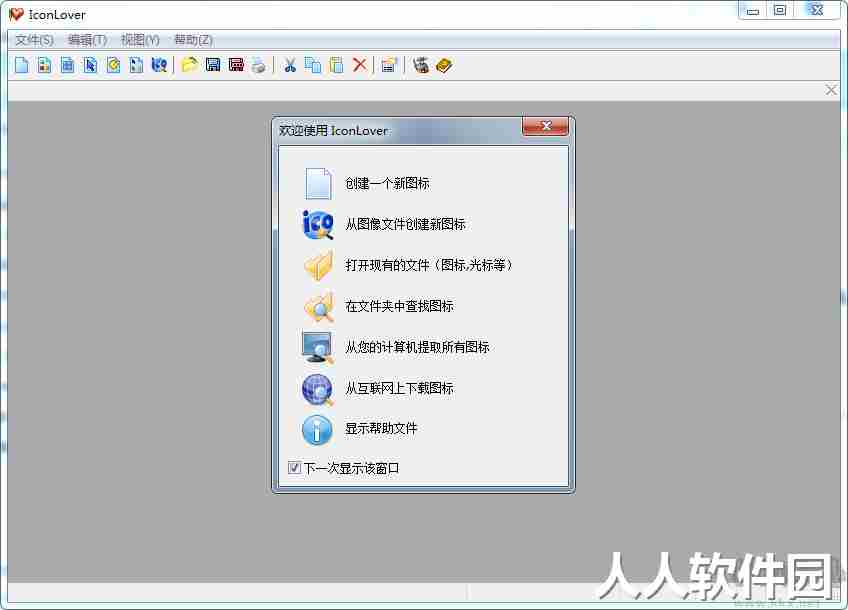The image size is (848, 610).
Task: Click the sixth new-document page icon in toolbar
Action: coord(136,65)
